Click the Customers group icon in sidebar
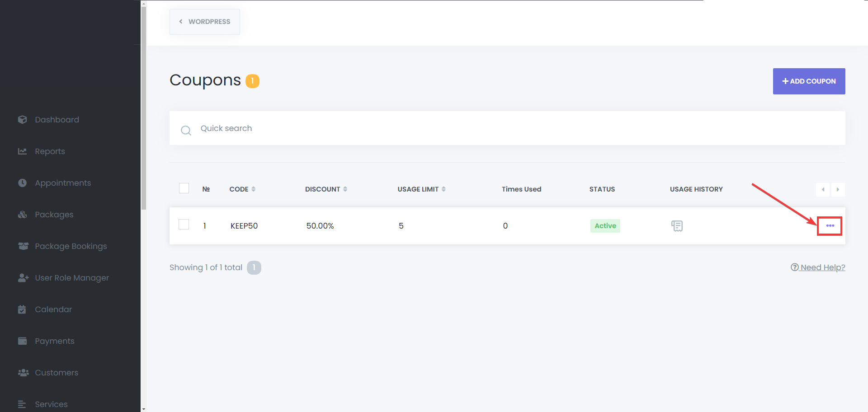868x412 pixels. 23,373
